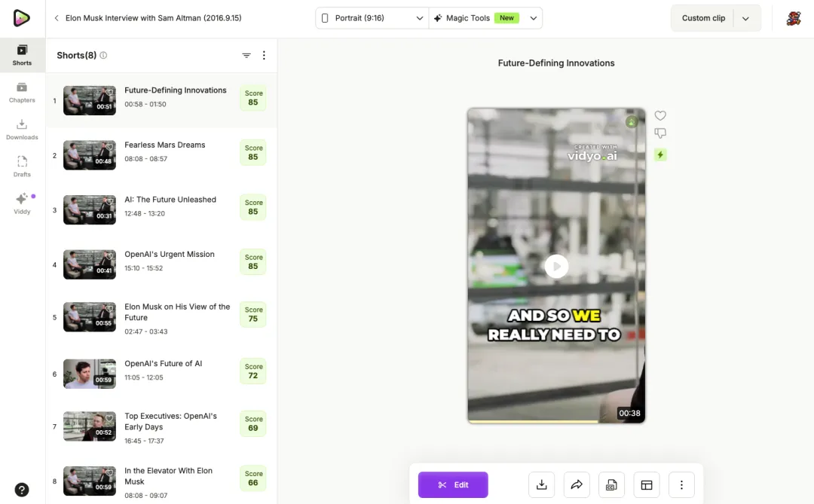Screen dimensions: 814x504
Task: Select the AI: The Future Unleashed thumbnail
Action: coord(89,209)
